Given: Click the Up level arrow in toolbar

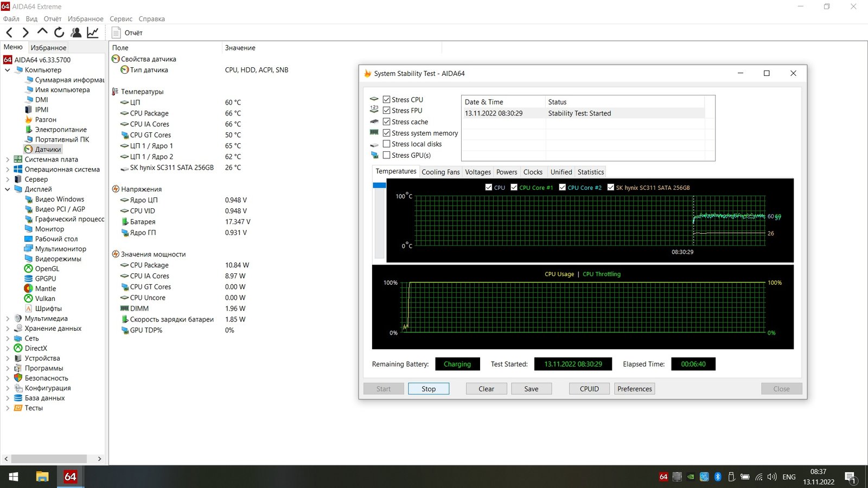Looking at the screenshot, I should tap(42, 32).
